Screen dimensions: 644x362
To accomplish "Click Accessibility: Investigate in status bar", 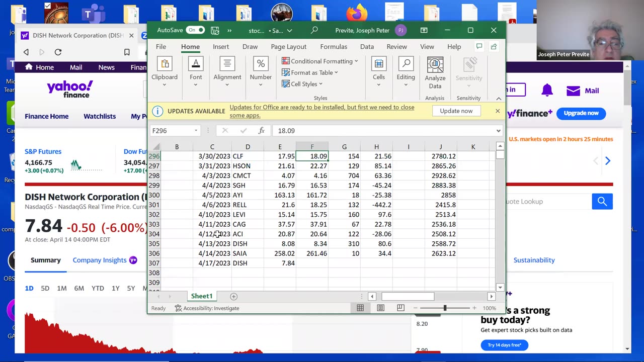I will tap(207, 308).
